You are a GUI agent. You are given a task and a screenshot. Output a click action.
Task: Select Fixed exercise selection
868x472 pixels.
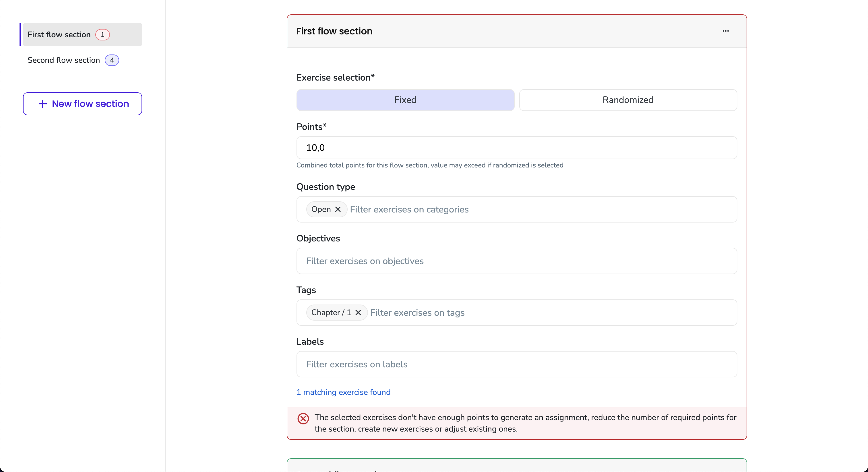coord(405,100)
